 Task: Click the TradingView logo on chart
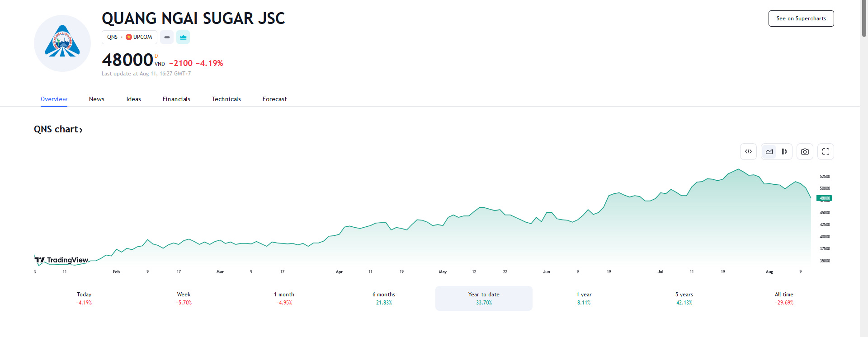[x=61, y=260]
